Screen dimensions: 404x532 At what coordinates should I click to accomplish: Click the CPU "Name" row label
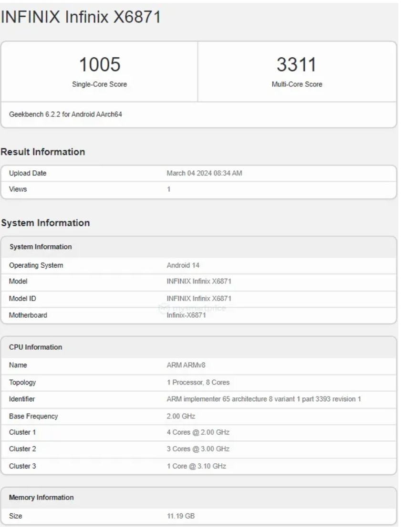pyautogui.click(x=18, y=365)
